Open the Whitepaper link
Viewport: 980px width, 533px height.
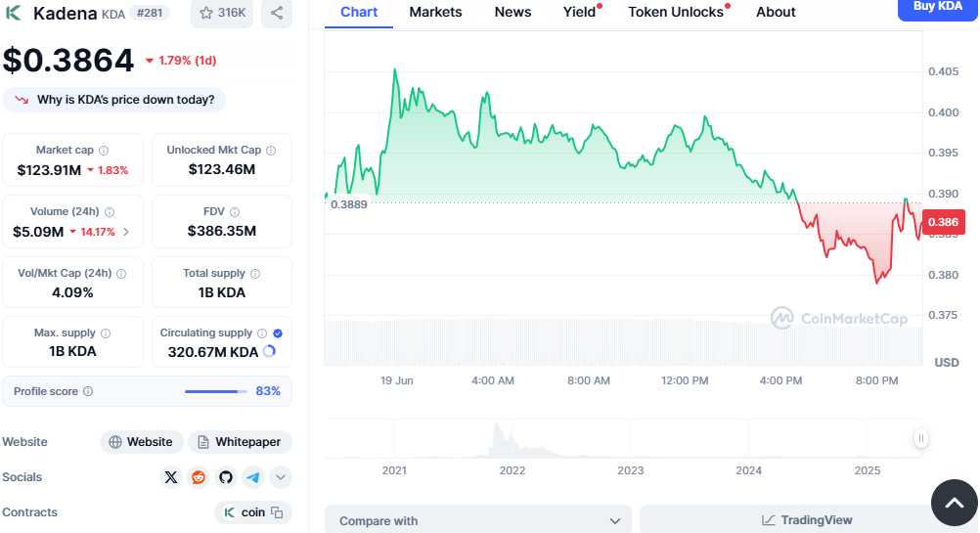pos(240,442)
